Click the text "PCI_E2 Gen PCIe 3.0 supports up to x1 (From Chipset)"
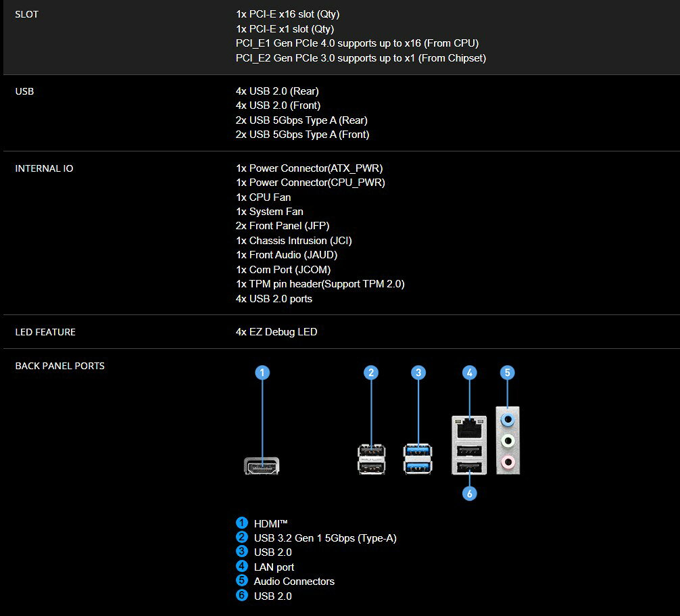Screen dimensions: 680x616 (361, 58)
